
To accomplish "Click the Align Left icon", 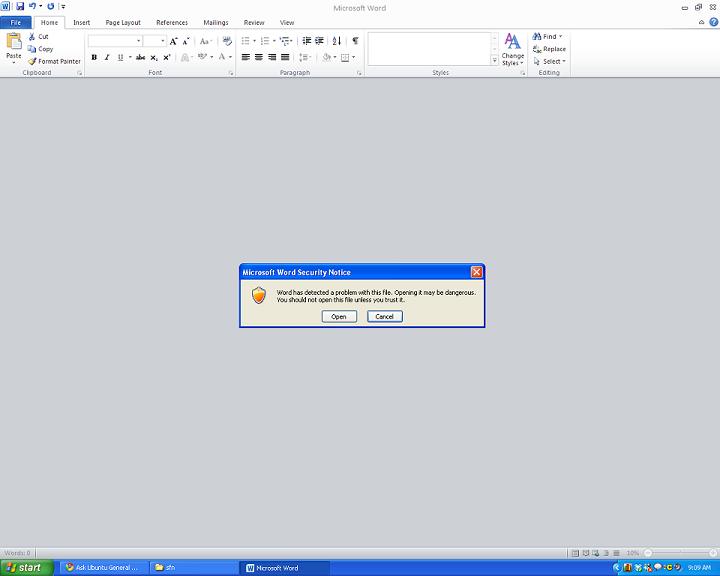I will click(246, 57).
